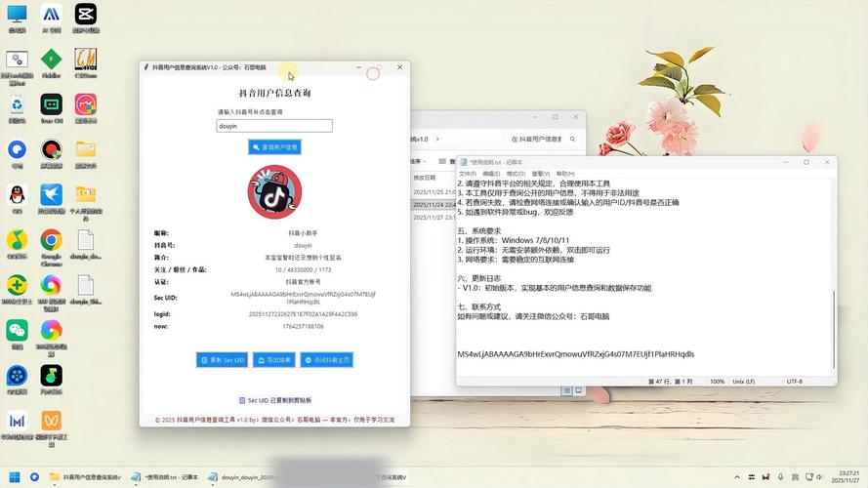
Task: Click the Douyin ID input field
Action: (x=274, y=126)
